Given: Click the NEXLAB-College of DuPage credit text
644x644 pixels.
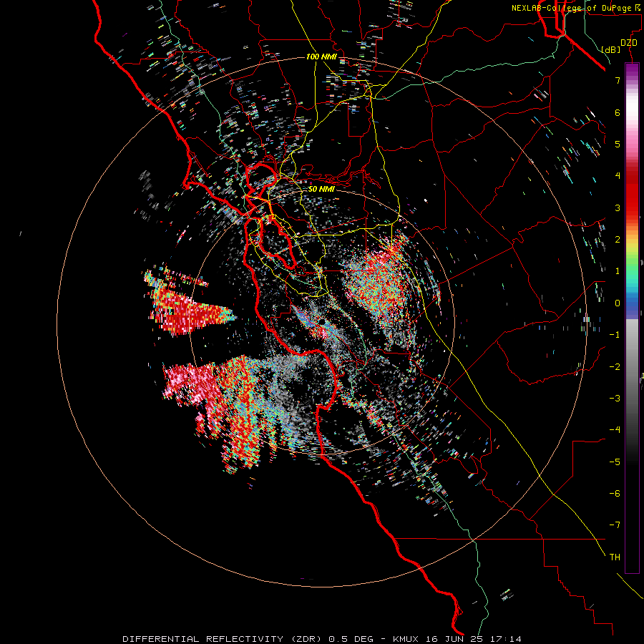Looking at the screenshot, I should [575, 8].
